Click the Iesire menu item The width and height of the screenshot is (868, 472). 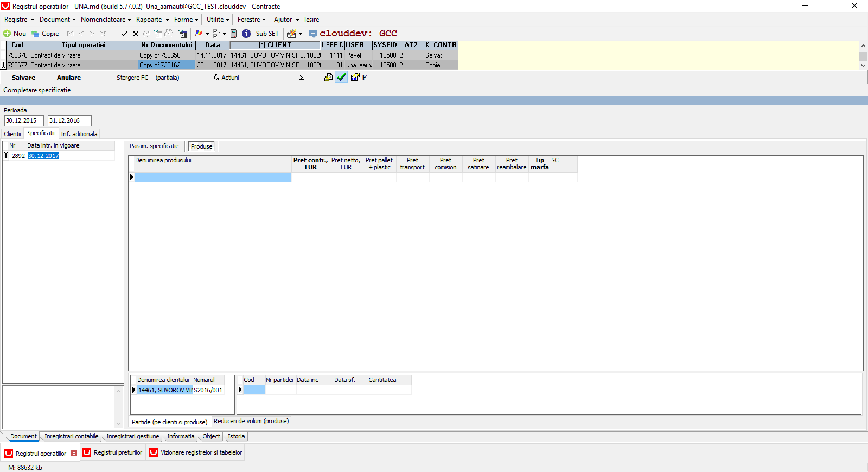pyautogui.click(x=311, y=20)
